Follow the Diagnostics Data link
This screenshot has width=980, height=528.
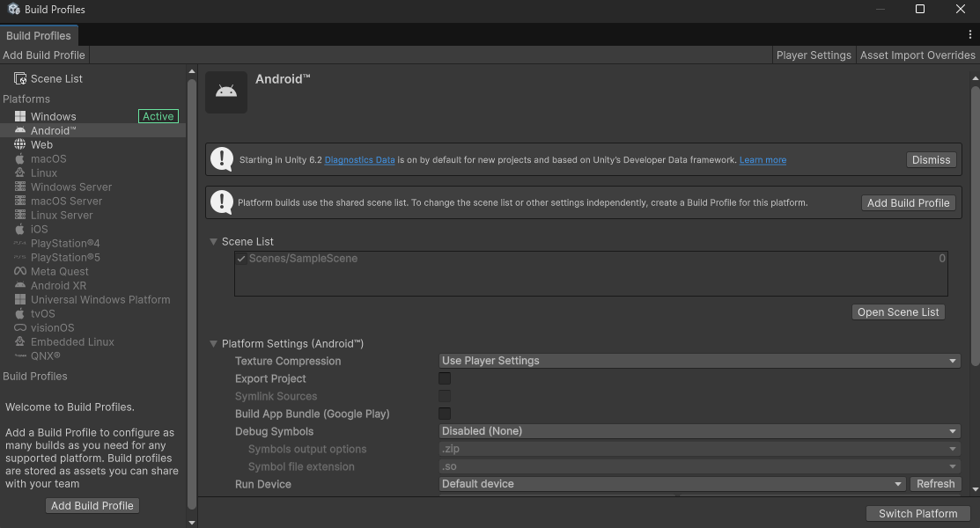[x=359, y=160]
